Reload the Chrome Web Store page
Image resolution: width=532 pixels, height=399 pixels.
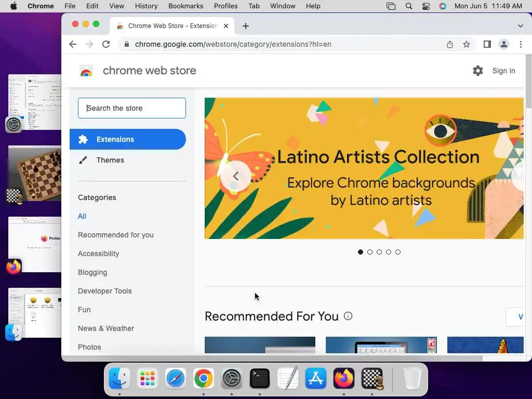coord(106,45)
